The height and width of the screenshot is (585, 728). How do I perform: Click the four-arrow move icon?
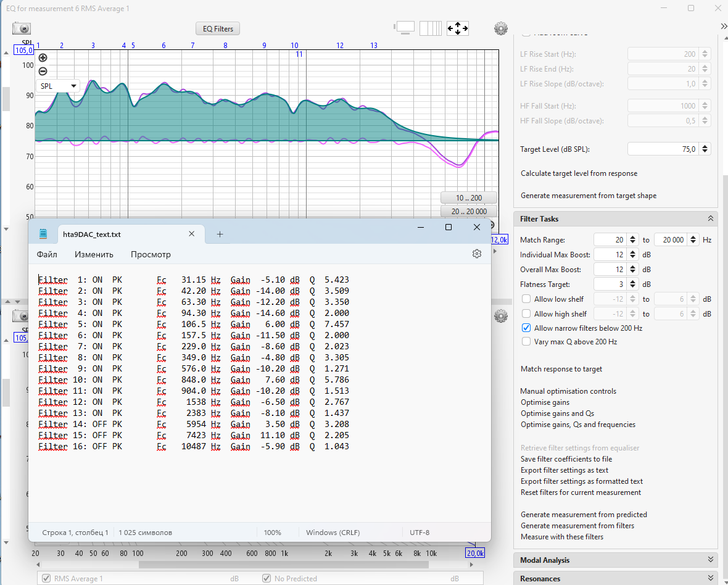457,28
